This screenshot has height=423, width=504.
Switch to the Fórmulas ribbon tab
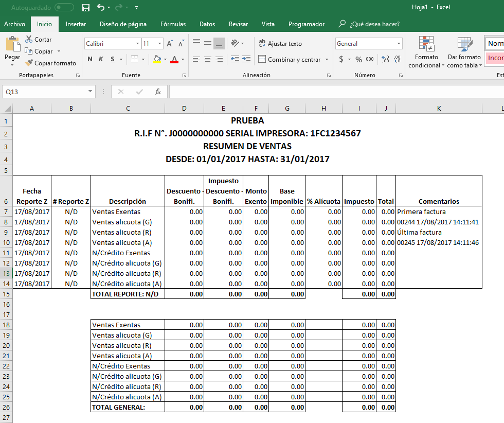coord(173,24)
